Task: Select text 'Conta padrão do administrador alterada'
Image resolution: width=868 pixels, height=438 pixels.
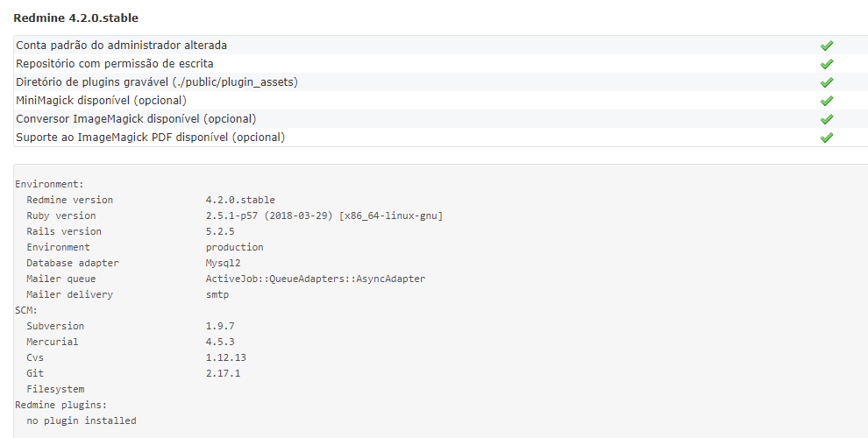Action: 121,45
